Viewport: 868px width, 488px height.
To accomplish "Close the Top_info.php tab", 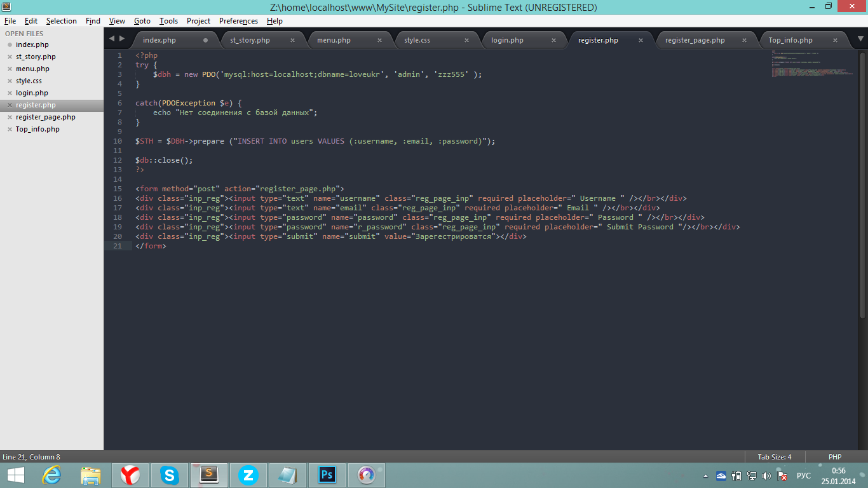I will point(835,40).
